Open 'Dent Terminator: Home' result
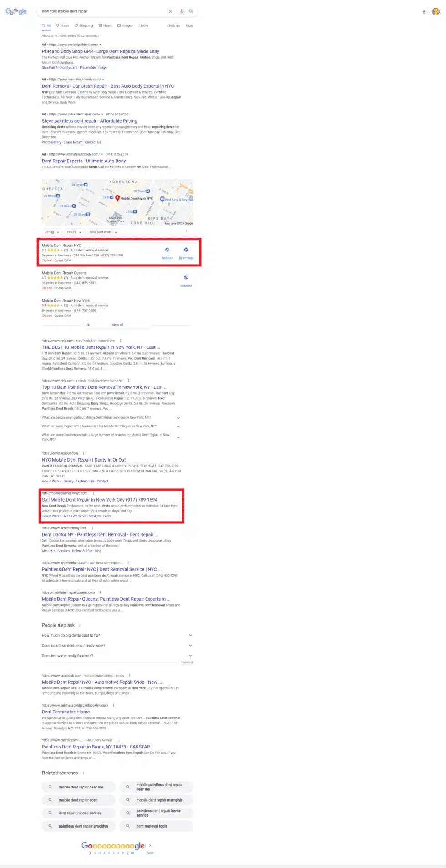 (x=66, y=712)
